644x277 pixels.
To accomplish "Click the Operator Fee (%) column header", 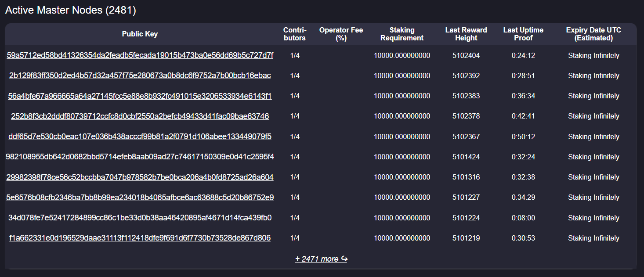I will tap(341, 34).
